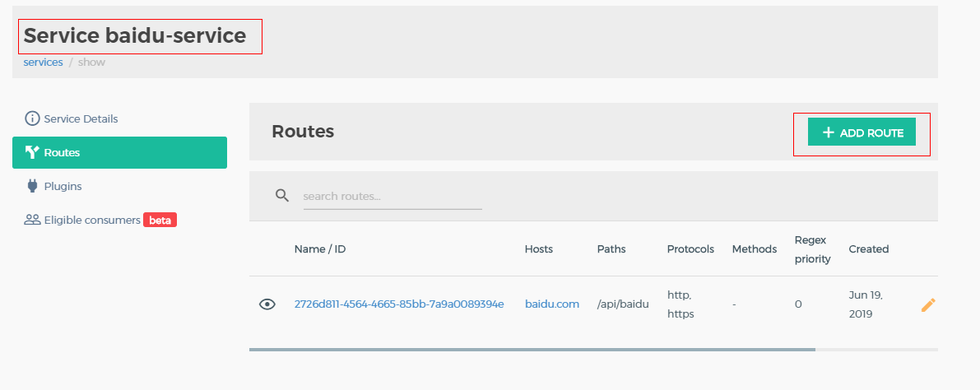This screenshot has height=390, width=980.
Task: Edit the route using the pencil icon
Action: click(928, 304)
